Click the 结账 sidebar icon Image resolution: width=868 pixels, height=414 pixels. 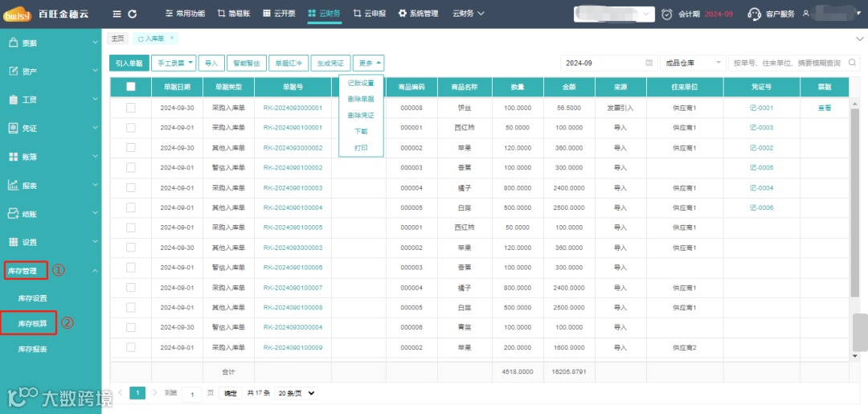14,213
